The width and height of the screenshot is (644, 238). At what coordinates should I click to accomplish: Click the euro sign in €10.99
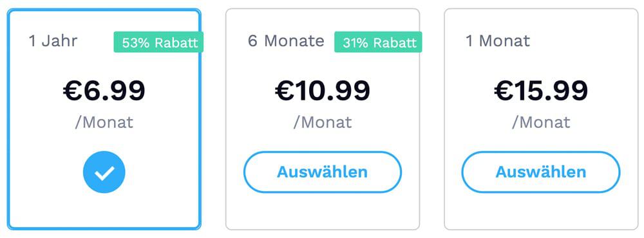[285, 91]
